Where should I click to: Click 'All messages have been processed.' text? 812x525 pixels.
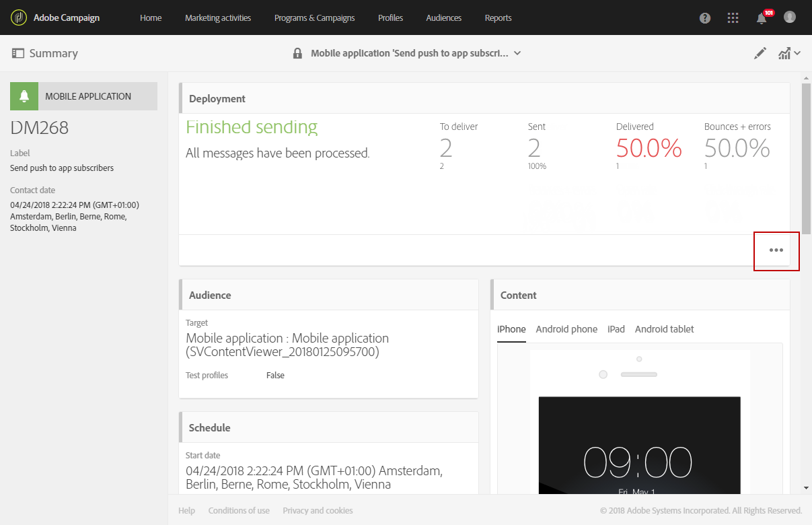point(278,153)
